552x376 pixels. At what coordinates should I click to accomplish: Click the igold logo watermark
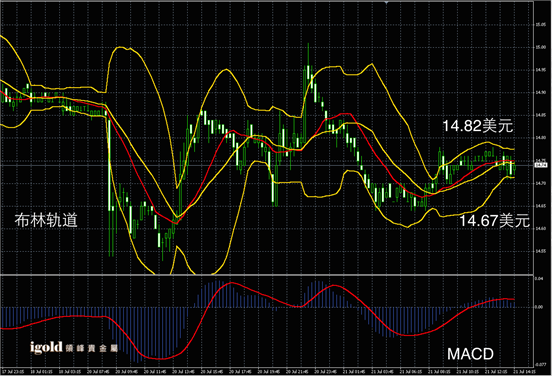pyautogui.click(x=46, y=347)
